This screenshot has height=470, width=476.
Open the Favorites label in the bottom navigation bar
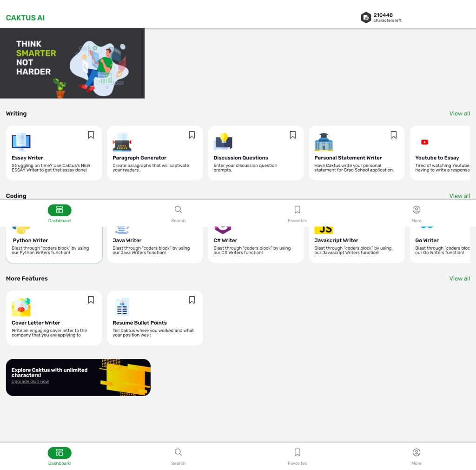click(297, 463)
